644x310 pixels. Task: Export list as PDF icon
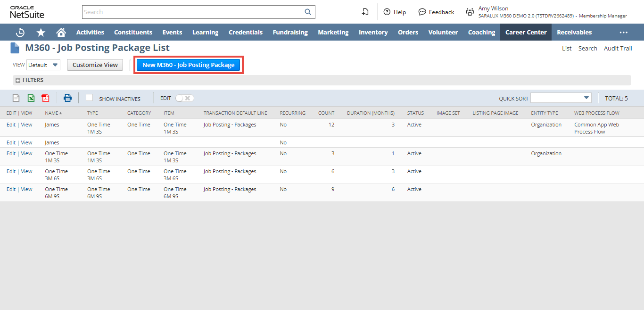(45, 98)
